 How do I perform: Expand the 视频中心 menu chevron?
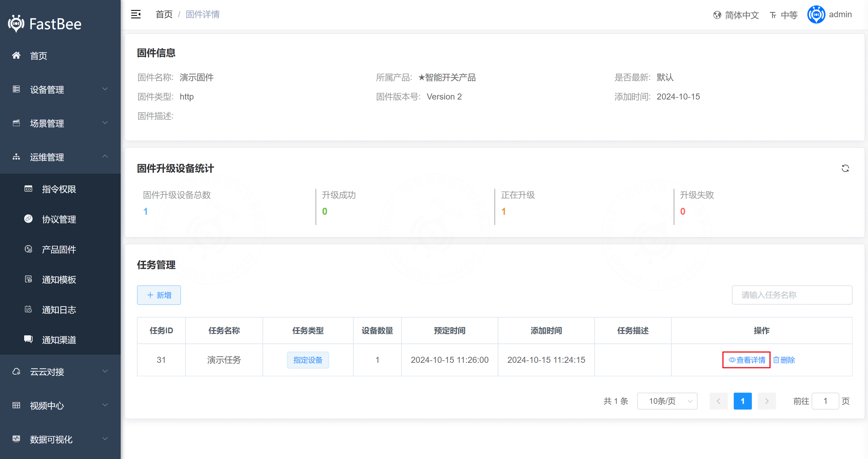tap(105, 405)
